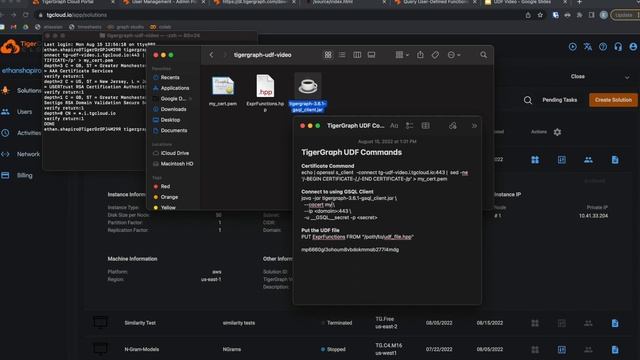
Task: Click TigerGraph top play circle icon
Action: tap(573, 47)
